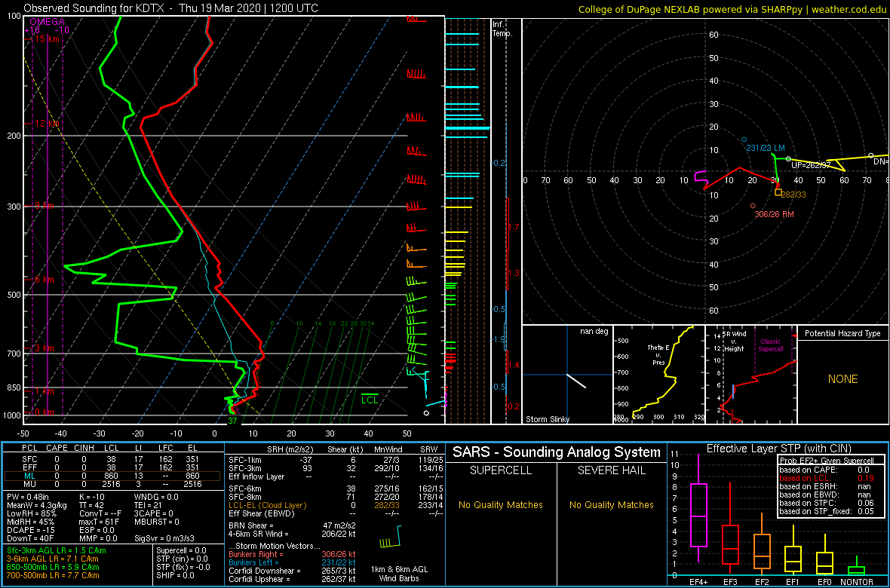Click the red EF3 box plot

(x=731, y=529)
